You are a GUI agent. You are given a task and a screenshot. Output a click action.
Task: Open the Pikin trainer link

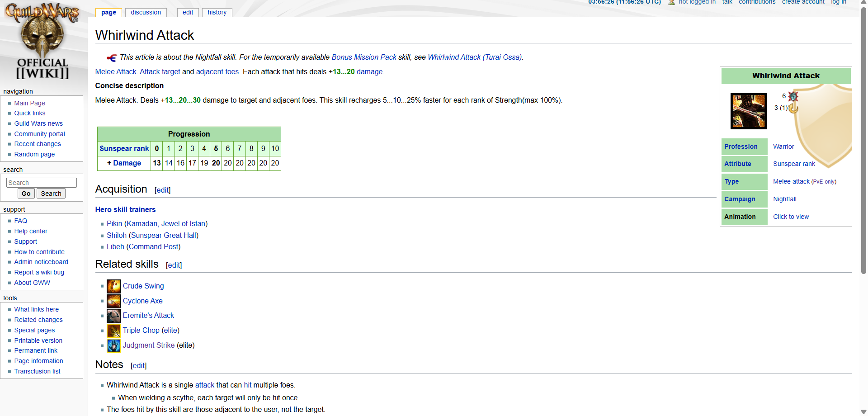pyautogui.click(x=114, y=224)
